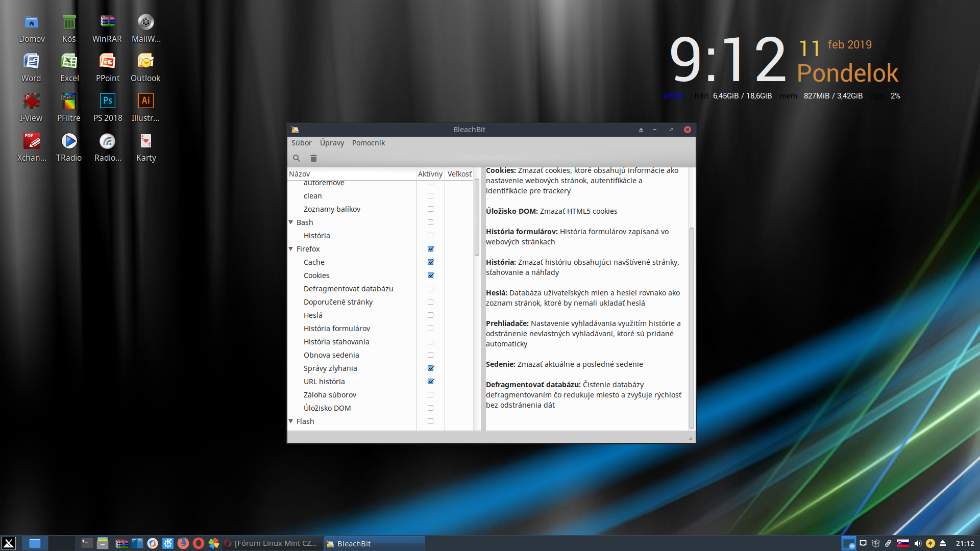Uncheck the Správy zlyhania checkbox

coord(431,368)
